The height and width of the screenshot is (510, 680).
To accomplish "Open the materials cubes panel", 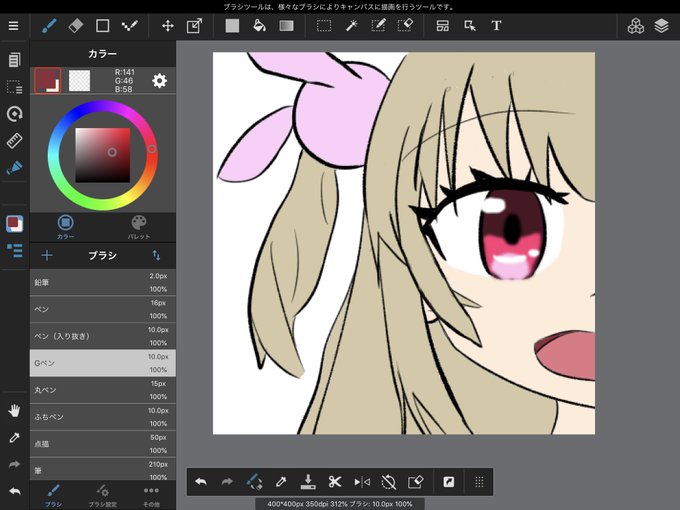I will click(636, 26).
